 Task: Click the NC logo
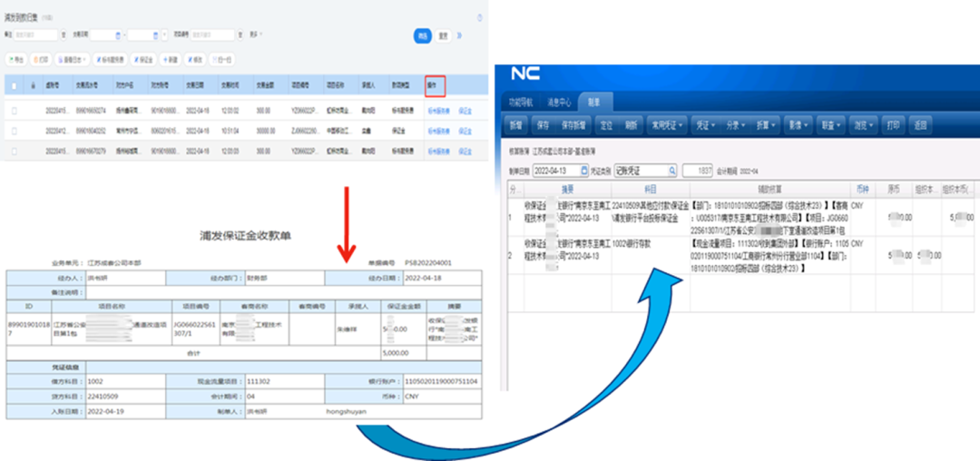(x=525, y=74)
